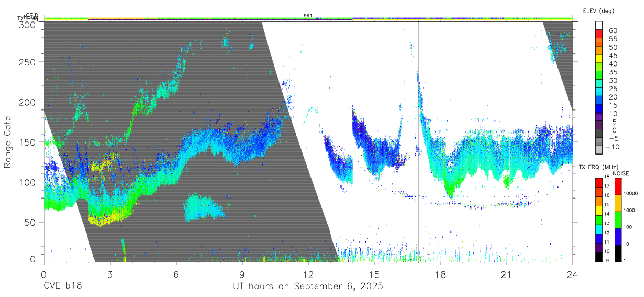Click the yellow segment of the ELEV color bar

tap(599, 59)
